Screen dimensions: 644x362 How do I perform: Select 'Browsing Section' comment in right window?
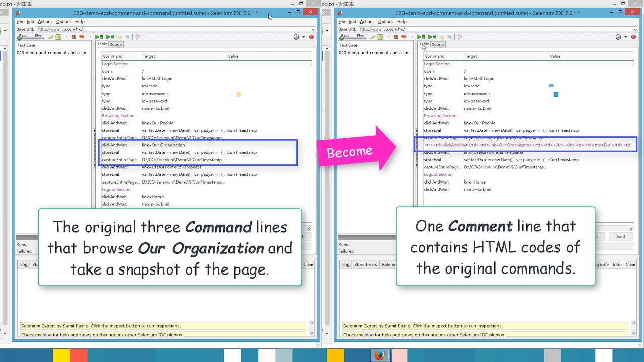click(x=528, y=116)
